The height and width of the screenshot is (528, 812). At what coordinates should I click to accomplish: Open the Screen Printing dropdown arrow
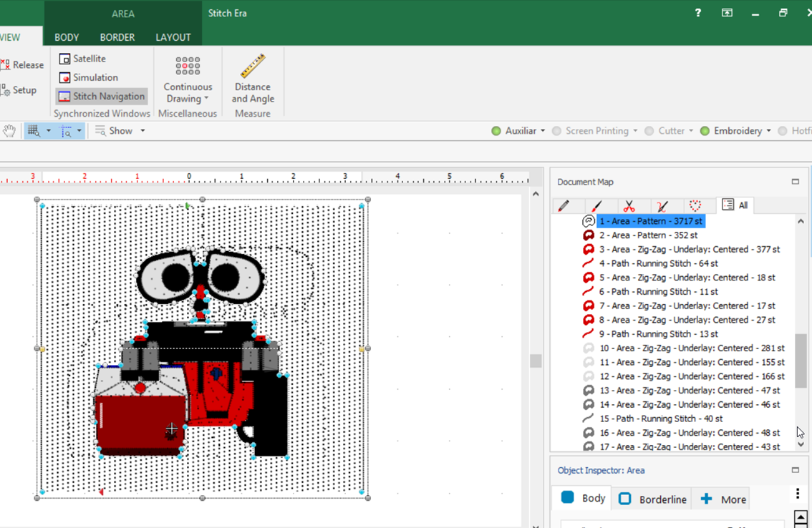635,131
